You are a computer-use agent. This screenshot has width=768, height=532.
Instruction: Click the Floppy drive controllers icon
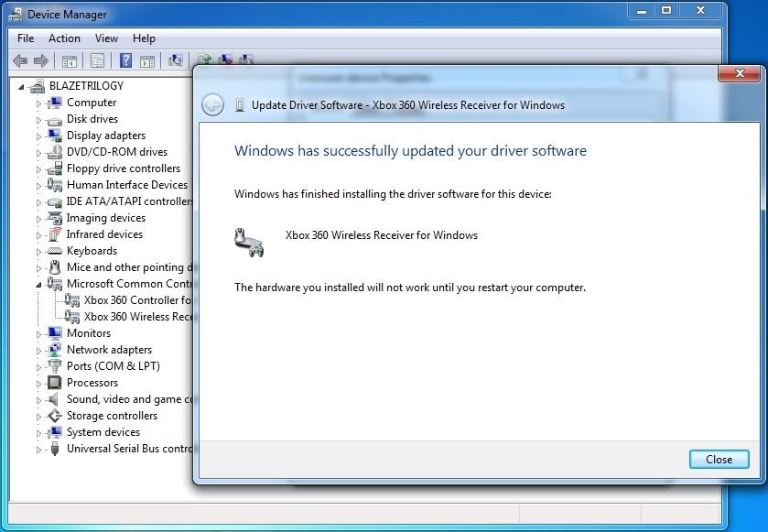(x=54, y=168)
